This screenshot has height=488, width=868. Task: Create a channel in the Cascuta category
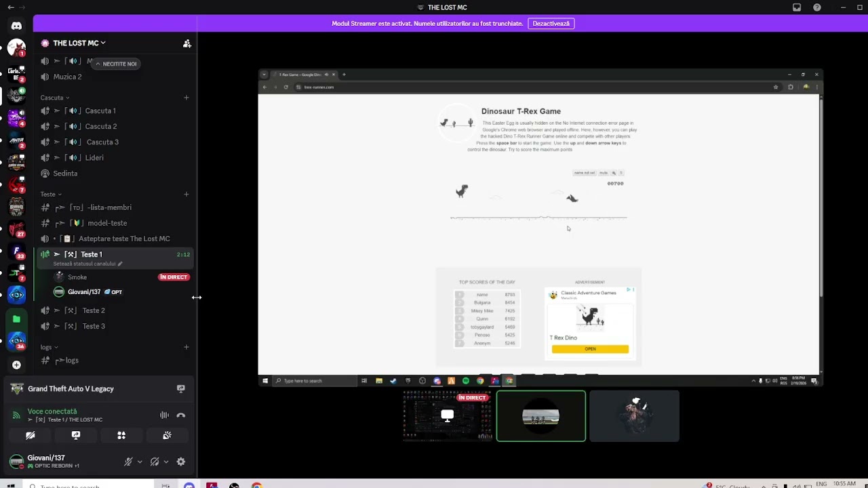[186, 98]
